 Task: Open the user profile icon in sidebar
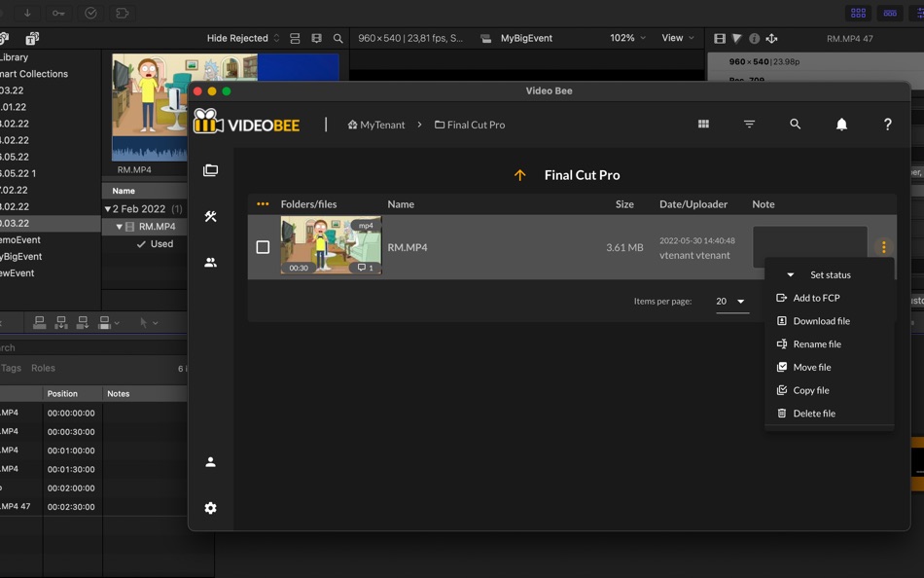[210, 461]
